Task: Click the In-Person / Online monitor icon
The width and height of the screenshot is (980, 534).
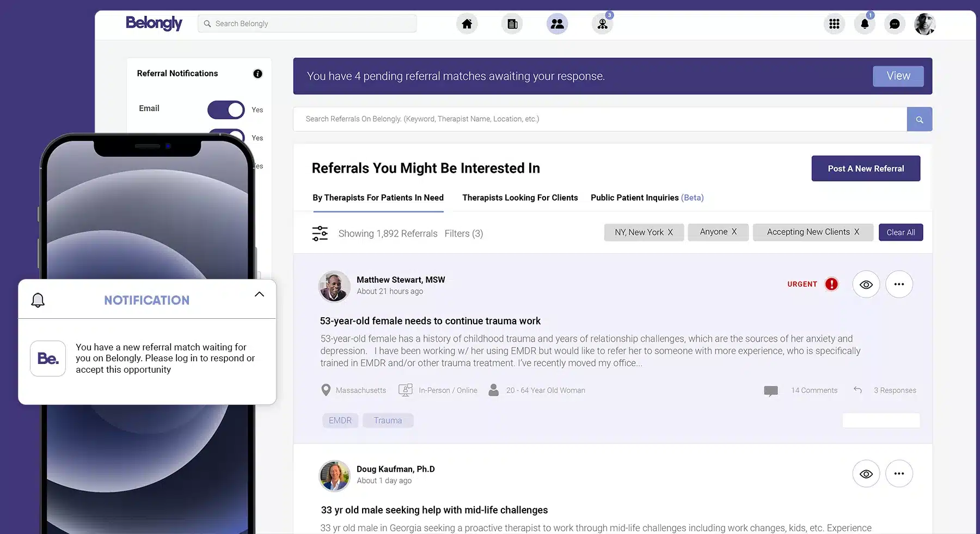Action: tap(405, 390)
